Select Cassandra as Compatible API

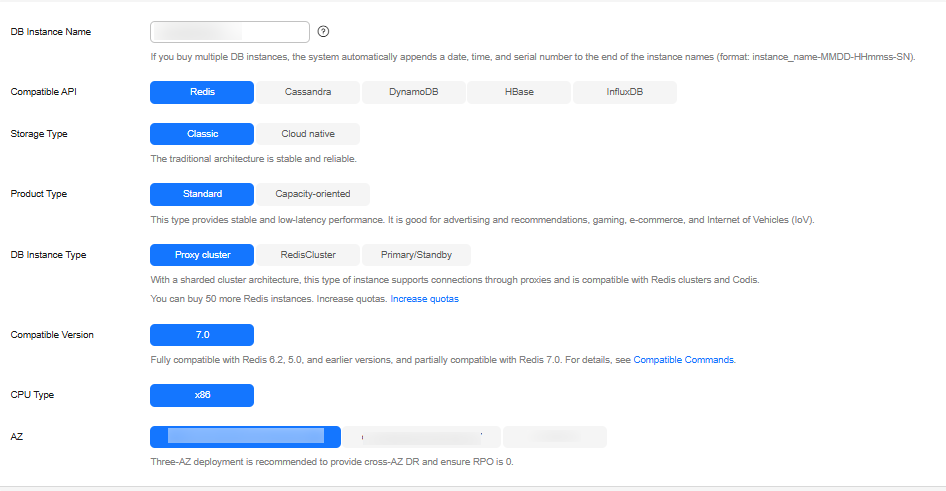click(308, 92)
